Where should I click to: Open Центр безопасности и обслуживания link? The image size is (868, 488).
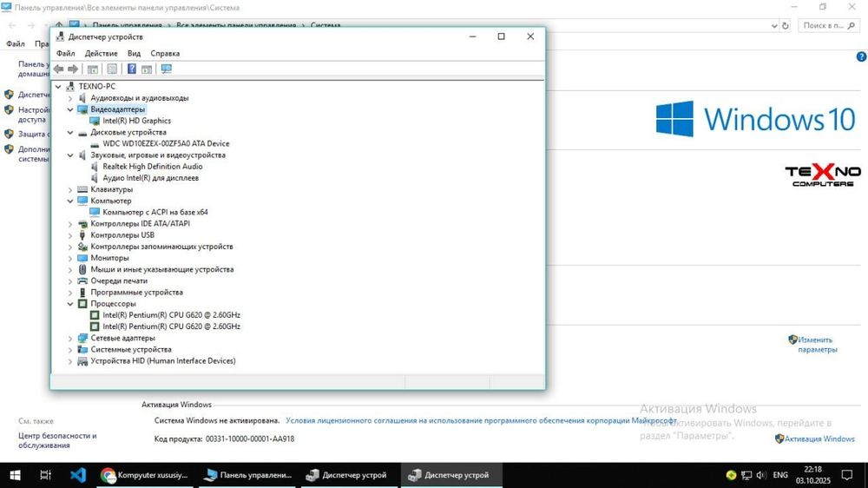pyautogui.click(x=57, y=440)
